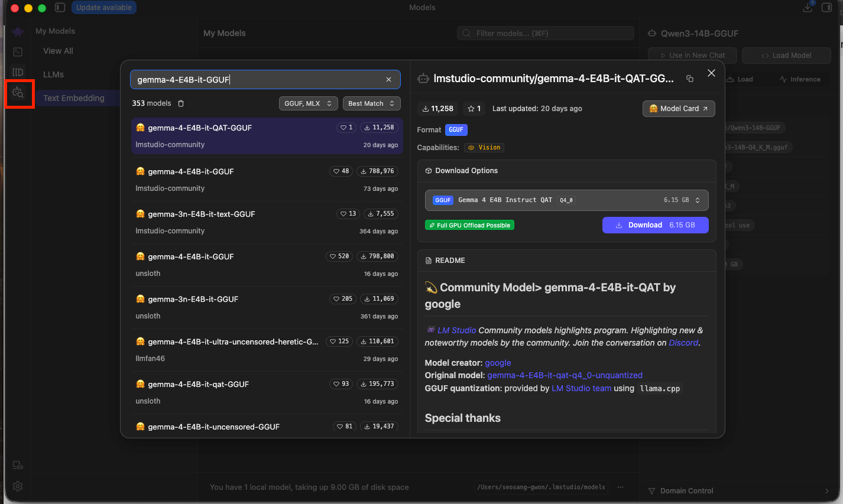Open the Gemma 4 E4B Instruct QAT quantization selector
This screenshot has height=504, width=843.
566,200
